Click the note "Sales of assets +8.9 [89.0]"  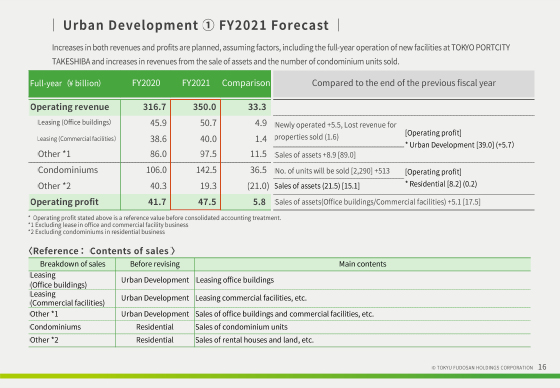click(315, 155)
